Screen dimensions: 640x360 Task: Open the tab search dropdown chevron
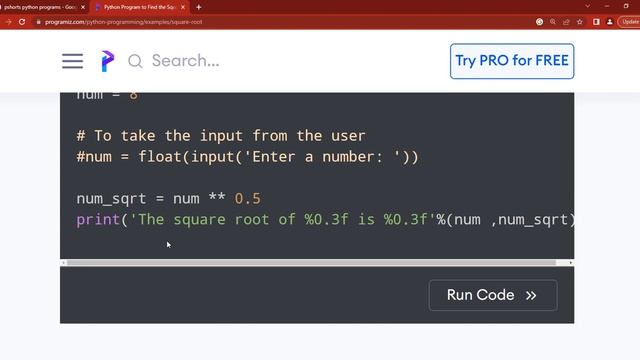[588, 6]
